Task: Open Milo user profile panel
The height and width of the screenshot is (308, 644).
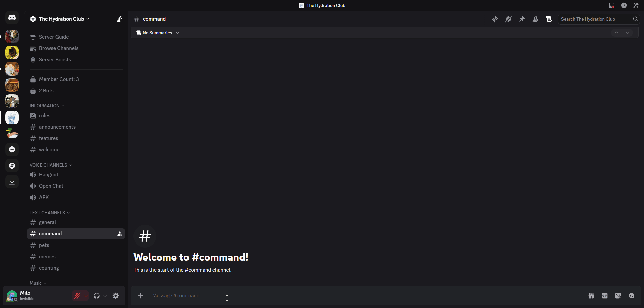Action: click(x=37, y=296)
